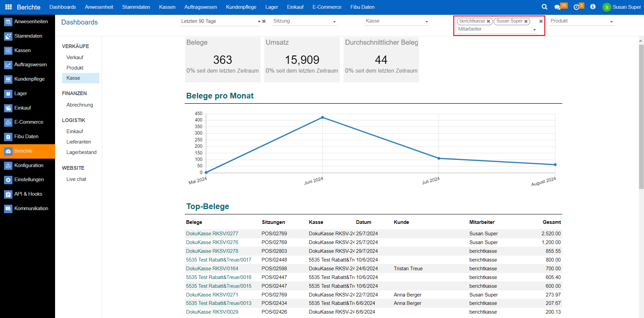The image size is (644, 318).
Task: Click the info circle icon
Action: click(593, 7)
